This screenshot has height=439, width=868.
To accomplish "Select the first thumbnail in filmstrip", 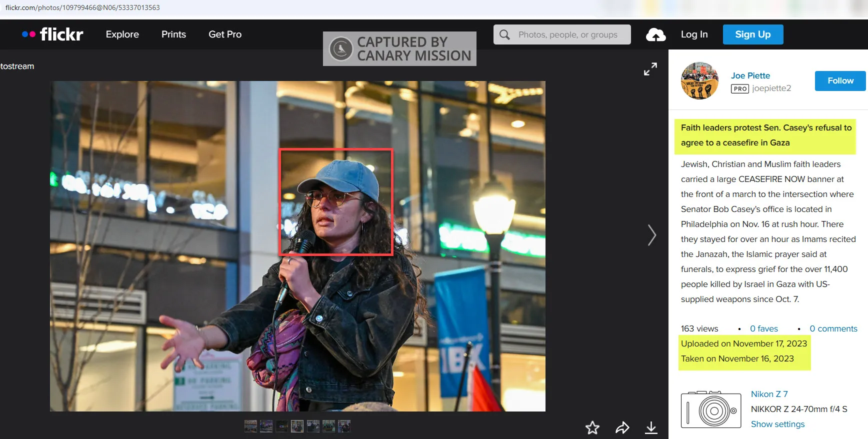I will 250,426.
